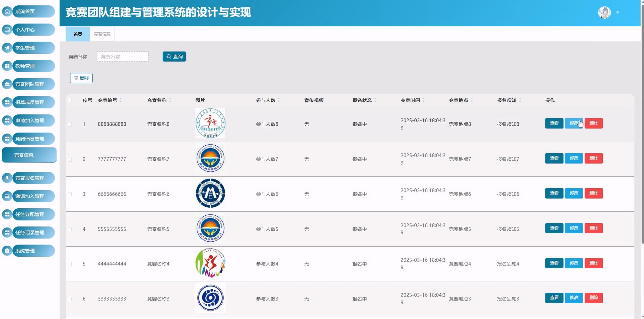This screenshot has width=644, height=319.
Task: Click the list icon for 邀请加入管理
Action: [x=7, y=196]
